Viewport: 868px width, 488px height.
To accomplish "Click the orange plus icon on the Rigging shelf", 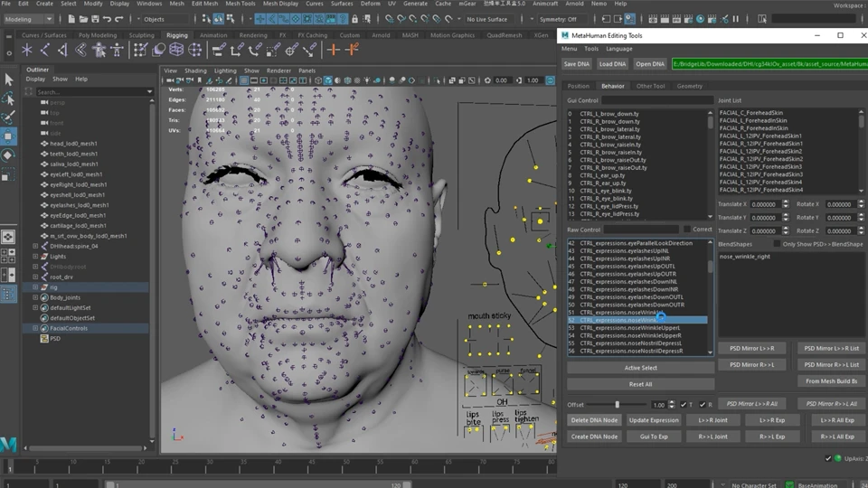I will [x=333, y=50].
